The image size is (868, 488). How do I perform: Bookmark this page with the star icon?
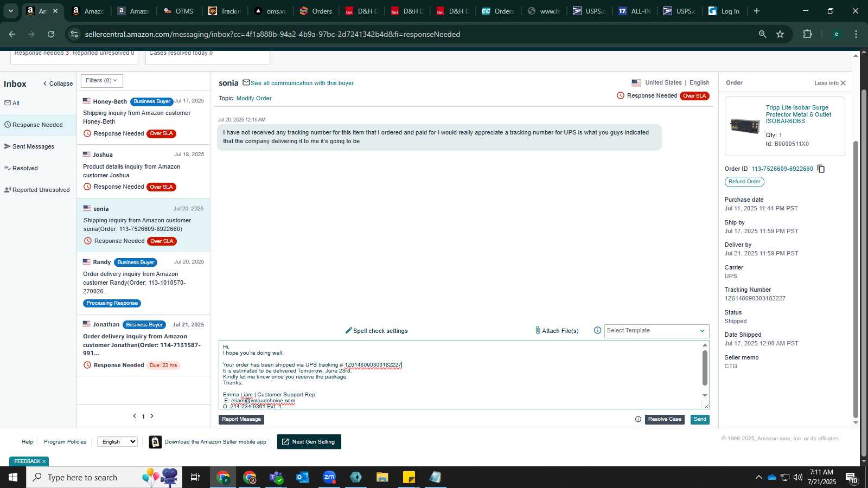click(780, 34)
